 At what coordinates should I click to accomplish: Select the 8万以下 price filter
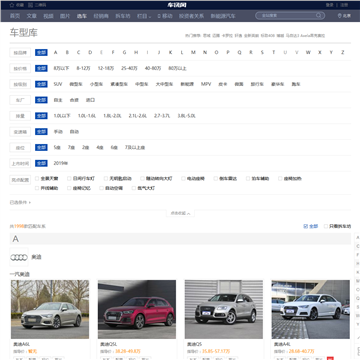pyautogui.click(x=61, y=68)
